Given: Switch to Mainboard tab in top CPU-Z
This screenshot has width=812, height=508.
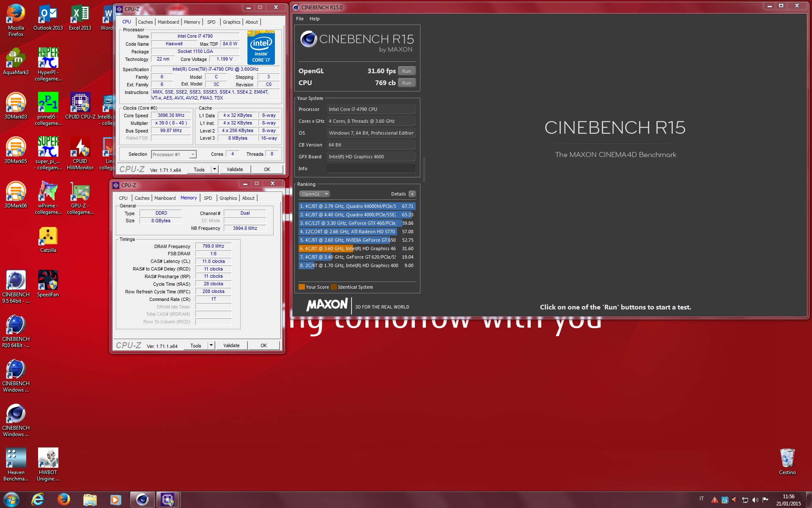Looking at the screenshot, I should click(168, 22).
